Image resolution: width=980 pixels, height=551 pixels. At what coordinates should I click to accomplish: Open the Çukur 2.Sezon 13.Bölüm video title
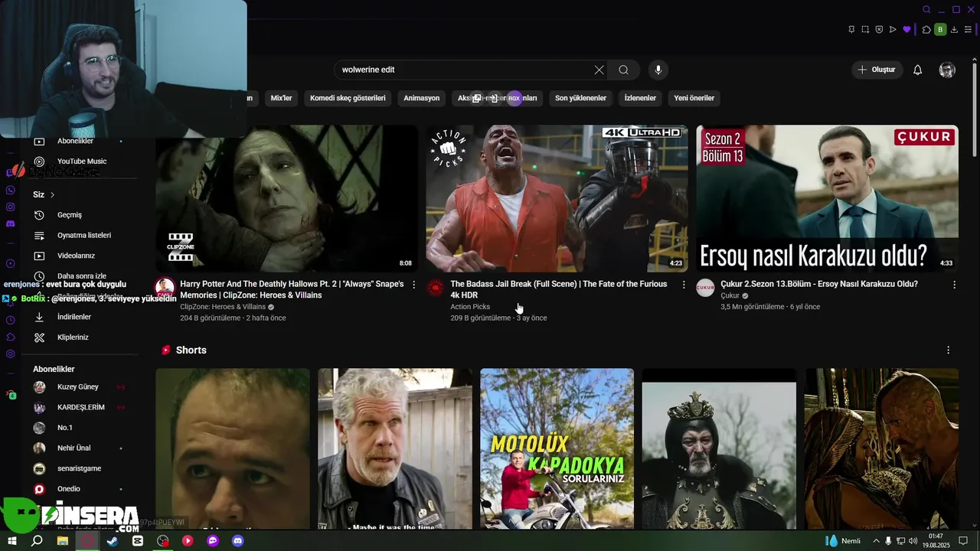tap(819, 284)
